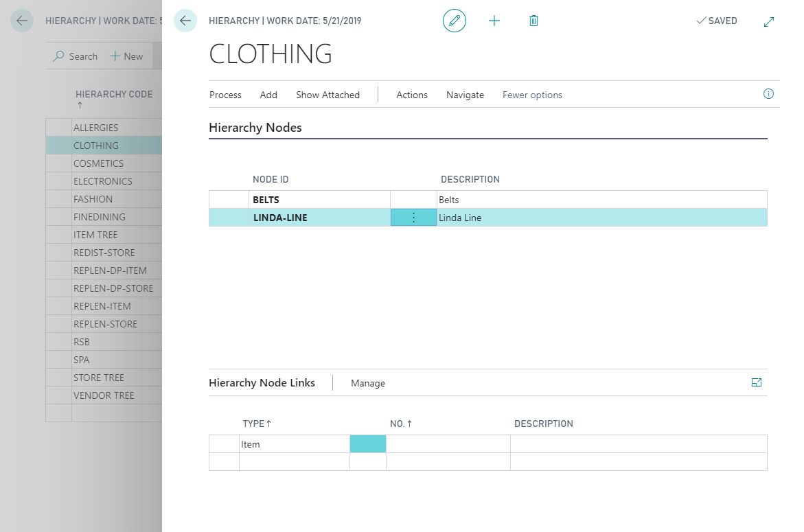Select COSMETICS in the hierarchy list
This screenshot has width=804, height=532.
(99, 163)
